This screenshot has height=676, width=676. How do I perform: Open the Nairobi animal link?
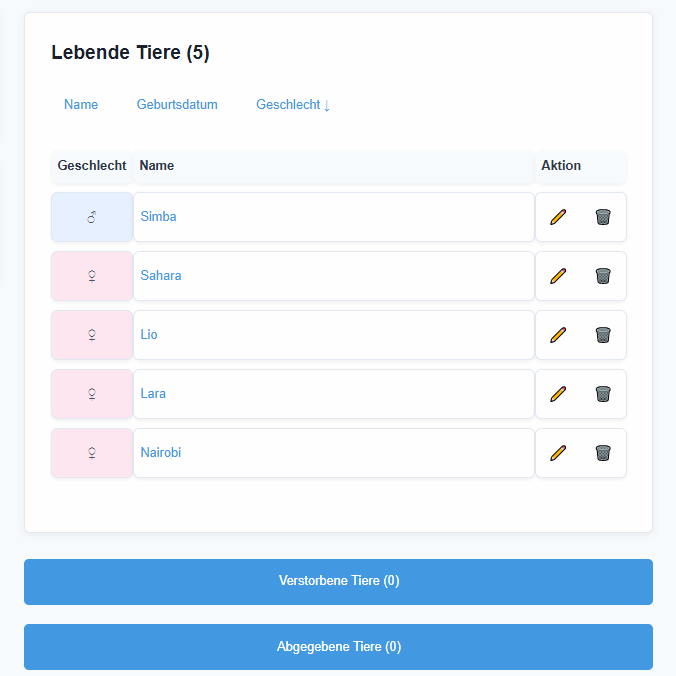coord(161,452)
